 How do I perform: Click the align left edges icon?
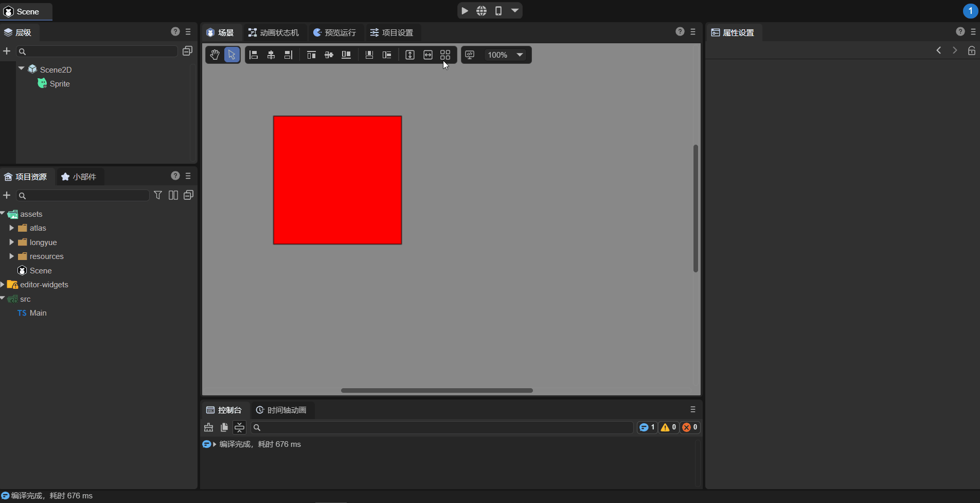[254, 55]
